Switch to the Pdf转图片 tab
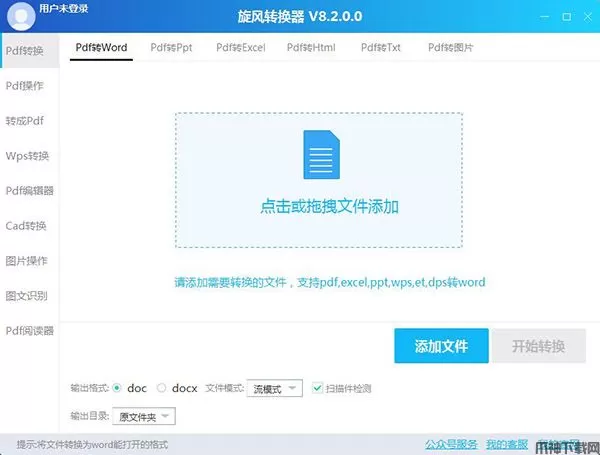600x455 pixels. pyautogui.click(x=451, y=47)
